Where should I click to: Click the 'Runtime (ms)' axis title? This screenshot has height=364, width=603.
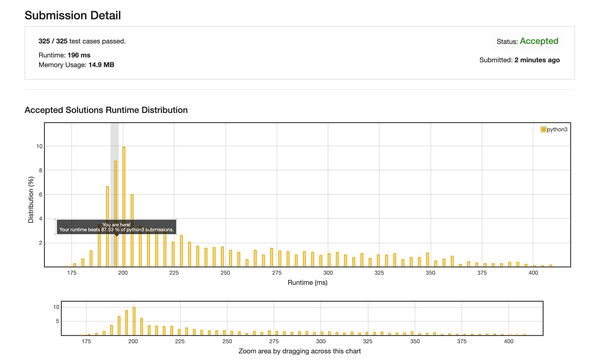307,283
